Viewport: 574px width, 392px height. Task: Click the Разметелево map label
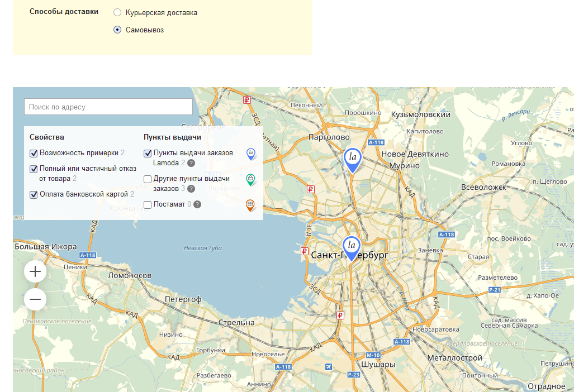[498, 278]
